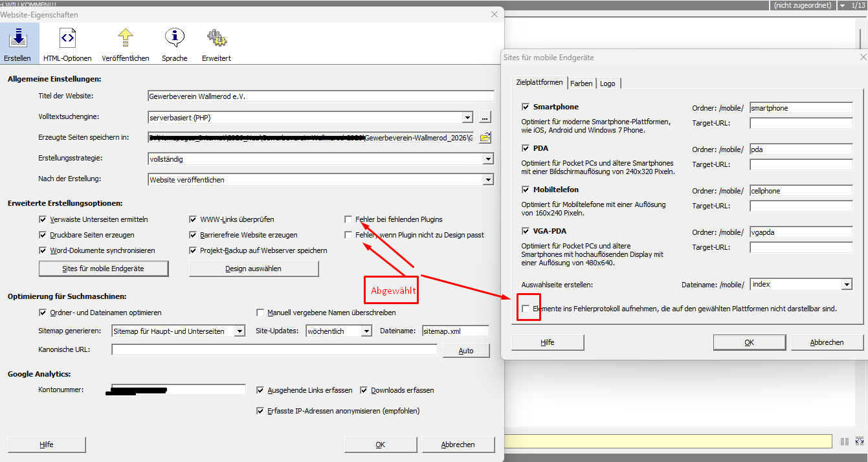
Task: Toggle Ordner- und Dateinamen optimieren
Action: pyautogui.click(x=43, y=313)
